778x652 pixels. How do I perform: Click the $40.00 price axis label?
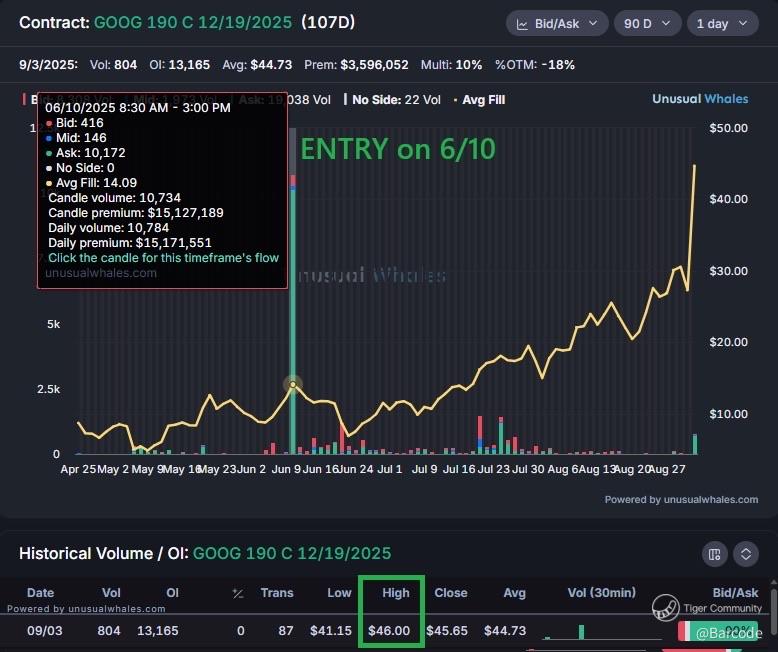728,199
